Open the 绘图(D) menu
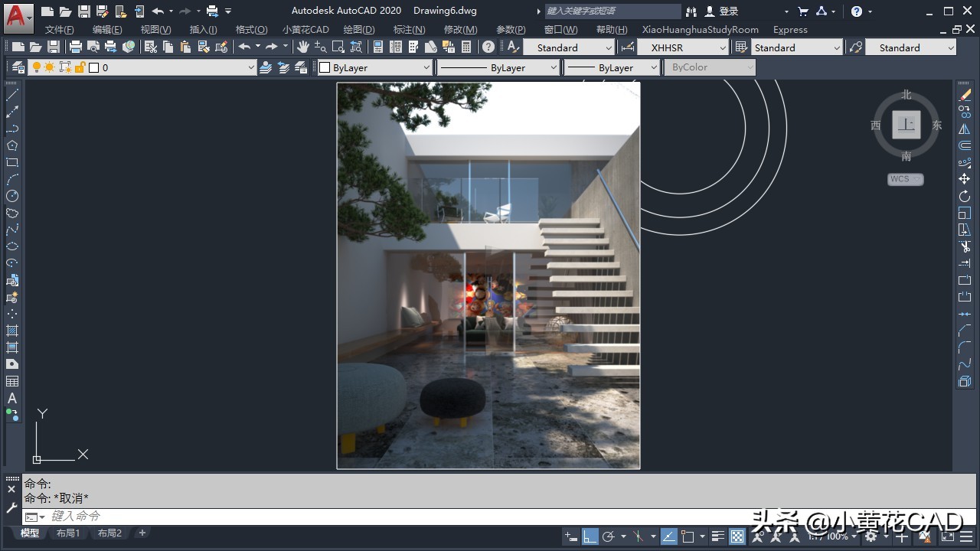This screenshot has width=980, height=551. coord(359,29)
